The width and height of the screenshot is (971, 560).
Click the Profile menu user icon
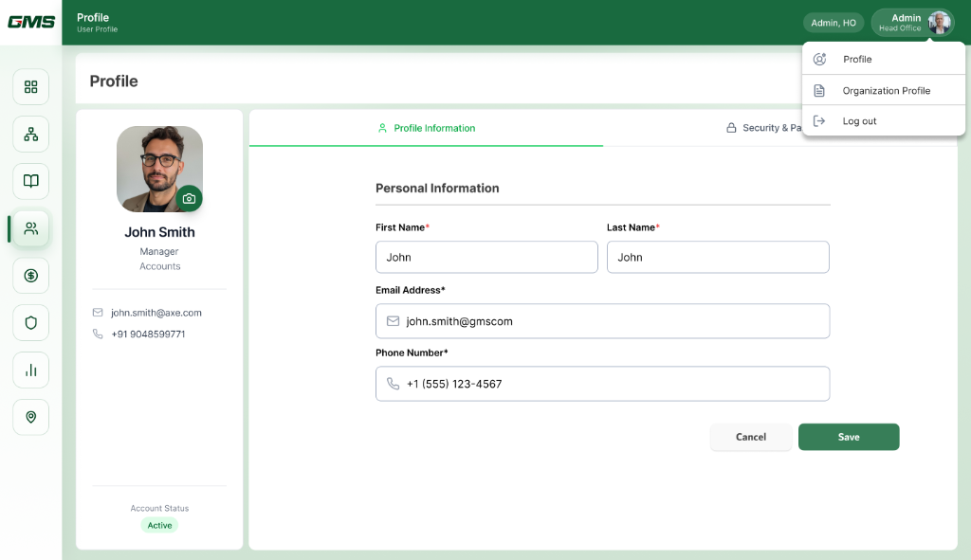tap(819, 59)
